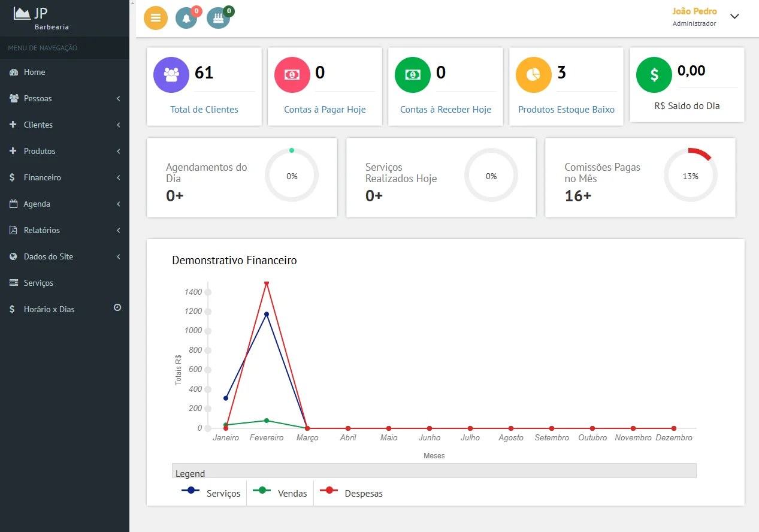Click the purple clients group icon
759x532 pixels.
[171, 75]
